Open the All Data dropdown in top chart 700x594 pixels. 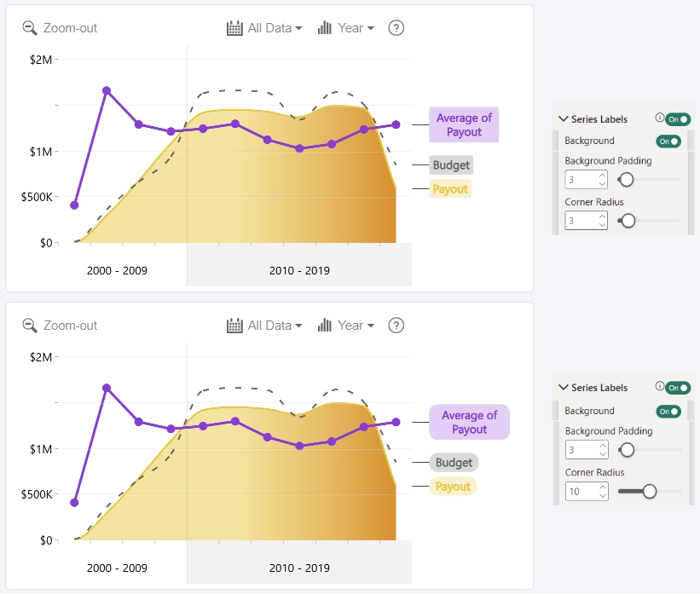pos(275,28)
